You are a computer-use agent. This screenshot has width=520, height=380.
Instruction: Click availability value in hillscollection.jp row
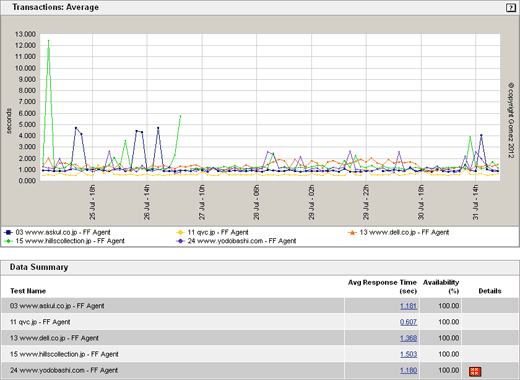click(449, 354)
